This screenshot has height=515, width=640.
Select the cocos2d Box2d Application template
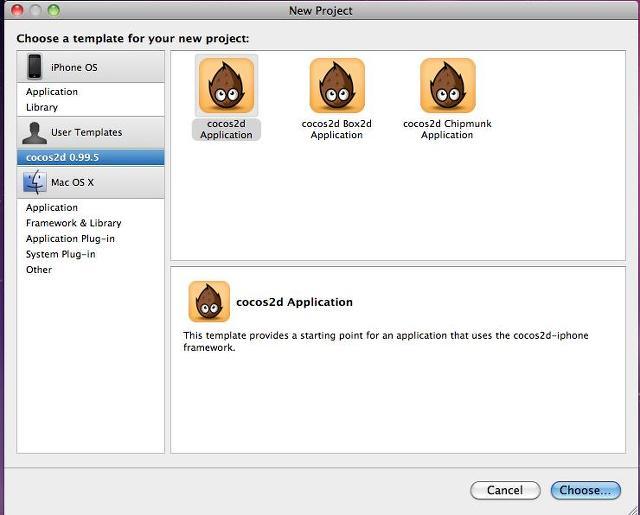(x=337, y=100)
